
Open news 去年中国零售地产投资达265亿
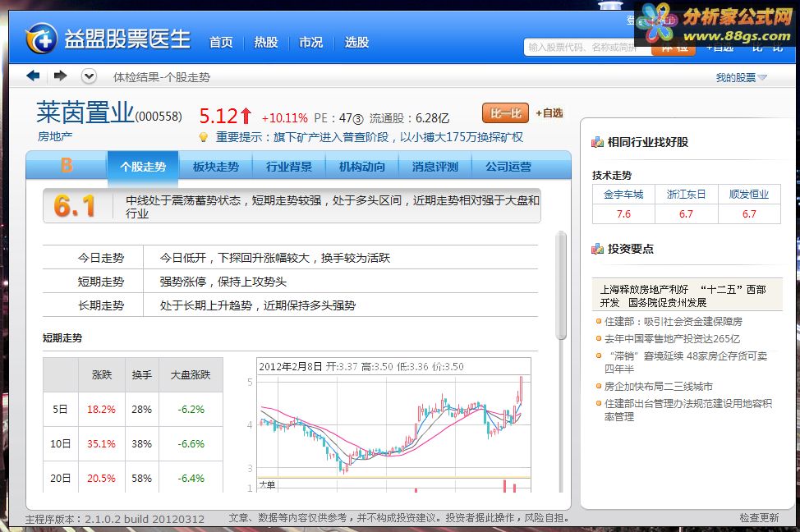click(672, 339)
